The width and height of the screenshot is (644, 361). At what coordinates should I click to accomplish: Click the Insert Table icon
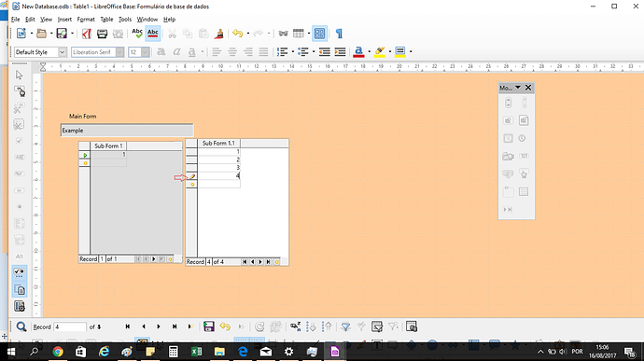coord(299,34)
